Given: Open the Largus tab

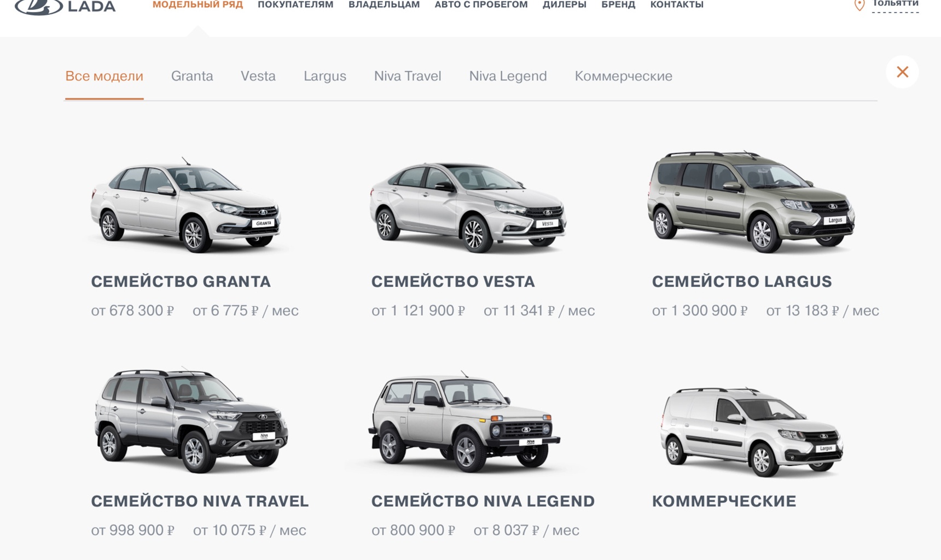Looking at the screenshot, I should (325, 76).
